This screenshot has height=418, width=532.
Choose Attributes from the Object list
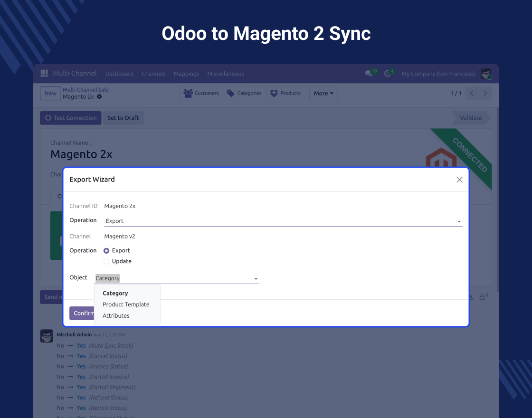pos(116,315)
